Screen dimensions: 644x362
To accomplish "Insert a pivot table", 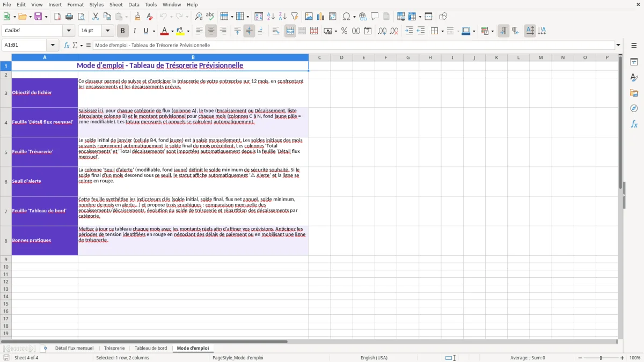I will [x=333, y=17].
